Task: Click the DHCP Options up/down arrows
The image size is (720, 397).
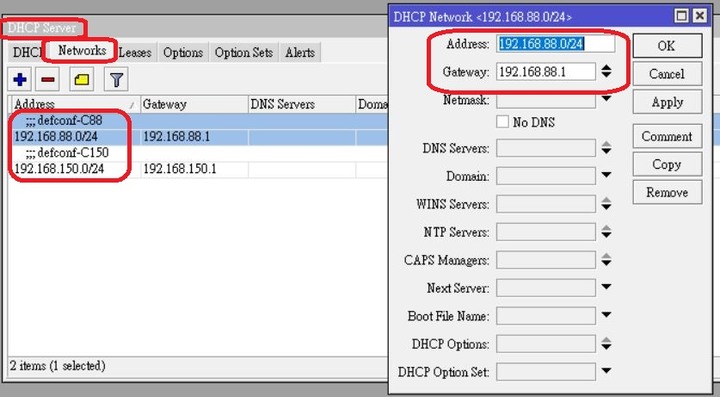Action: pos(606,343)
